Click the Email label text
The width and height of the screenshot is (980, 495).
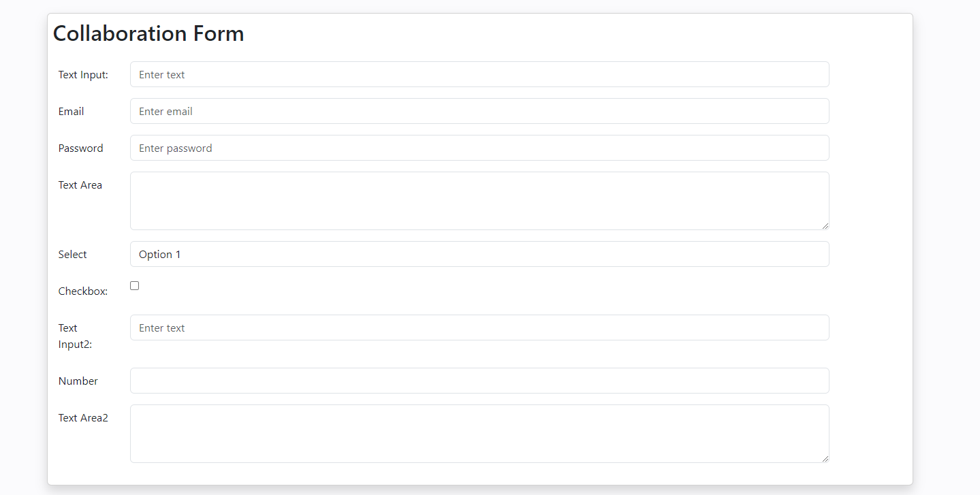72,112
